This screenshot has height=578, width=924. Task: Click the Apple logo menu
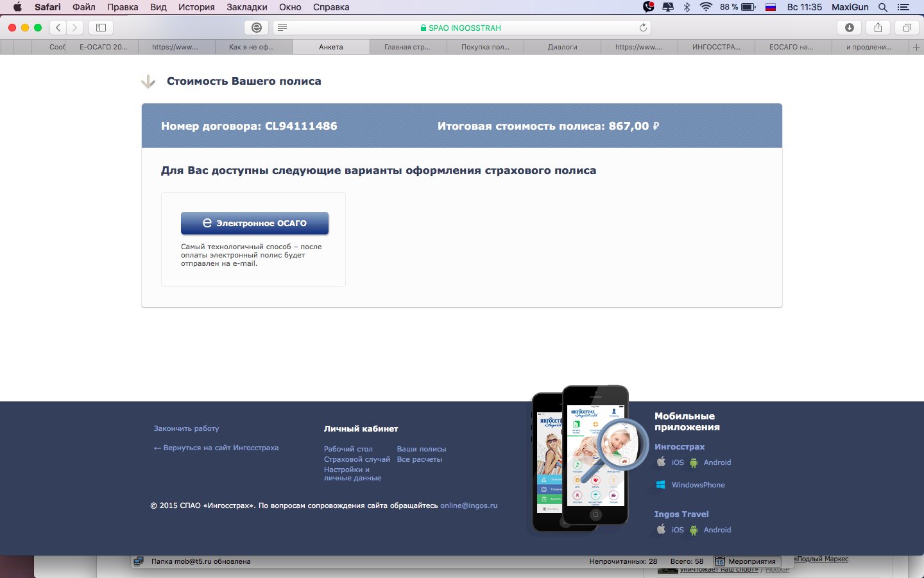17,7
